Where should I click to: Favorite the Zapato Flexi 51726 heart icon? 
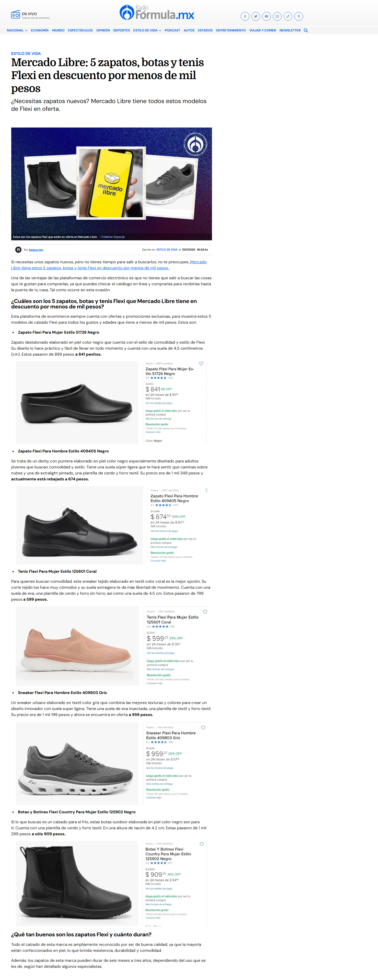(201, 364)
